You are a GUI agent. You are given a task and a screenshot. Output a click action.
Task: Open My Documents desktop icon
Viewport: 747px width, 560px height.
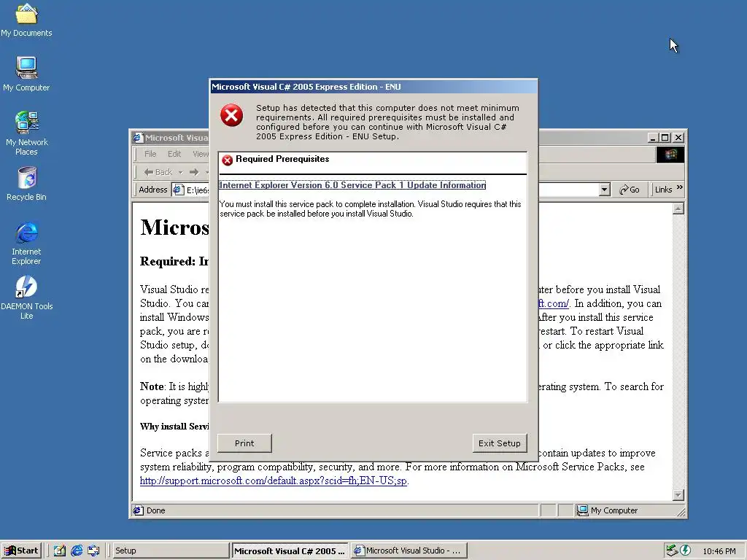(x=26, y=20)
